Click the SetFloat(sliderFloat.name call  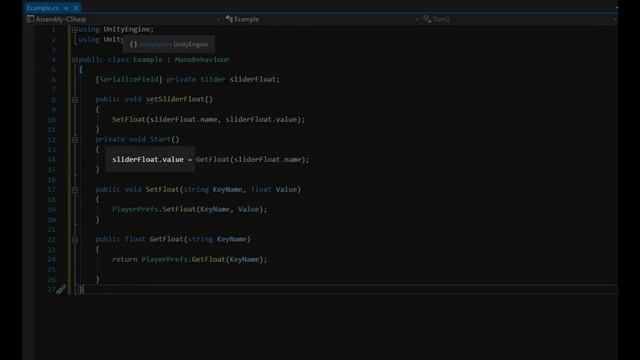(164, 120)
